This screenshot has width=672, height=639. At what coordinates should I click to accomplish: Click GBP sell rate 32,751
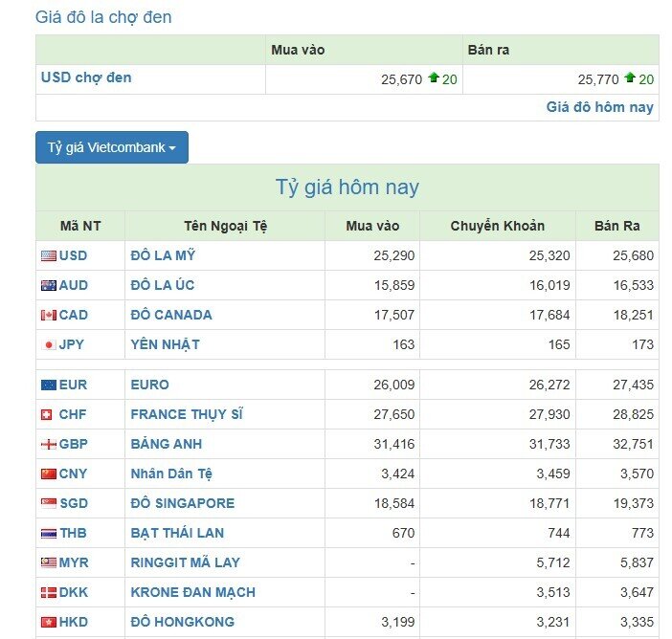click(633, 444)
